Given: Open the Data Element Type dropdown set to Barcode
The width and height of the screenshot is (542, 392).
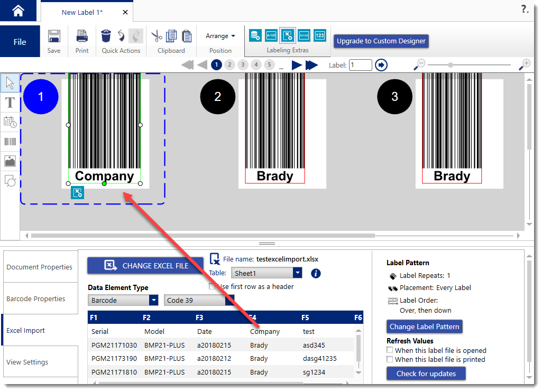Looking at the screenshot, I should click(x=123, y=300).
